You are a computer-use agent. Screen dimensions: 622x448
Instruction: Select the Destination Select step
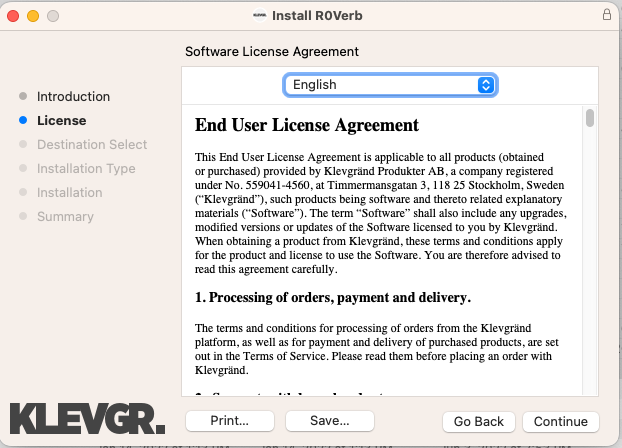[x=92, y=144]
